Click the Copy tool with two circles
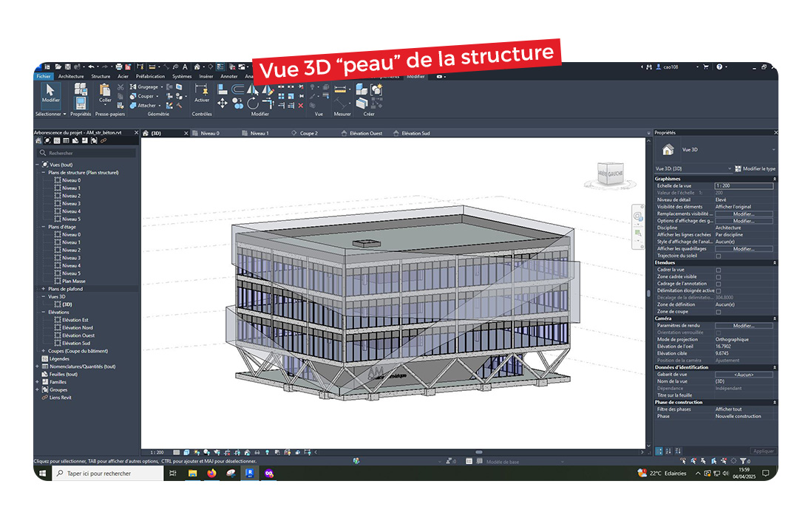 point(238,103)
